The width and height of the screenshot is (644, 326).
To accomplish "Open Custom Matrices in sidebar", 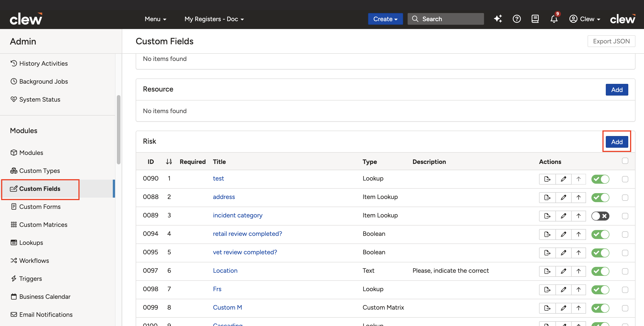I will [39, 225].
